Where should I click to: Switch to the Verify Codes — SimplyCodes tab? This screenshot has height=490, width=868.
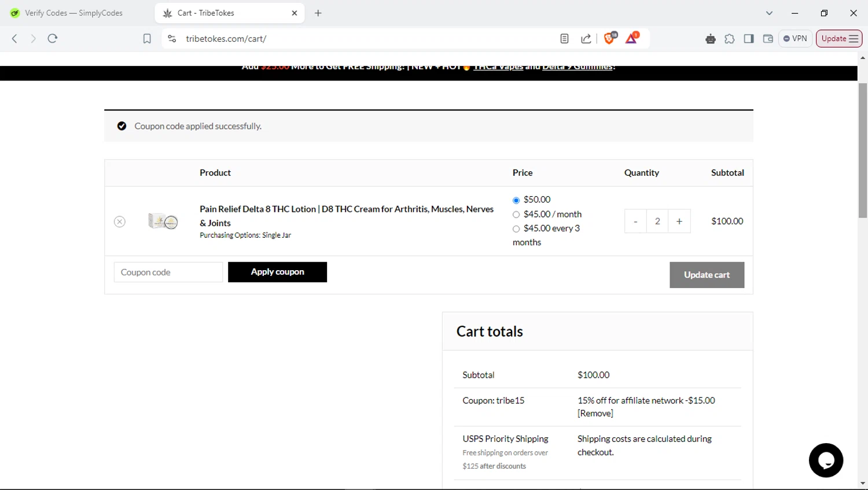[73, 13]
